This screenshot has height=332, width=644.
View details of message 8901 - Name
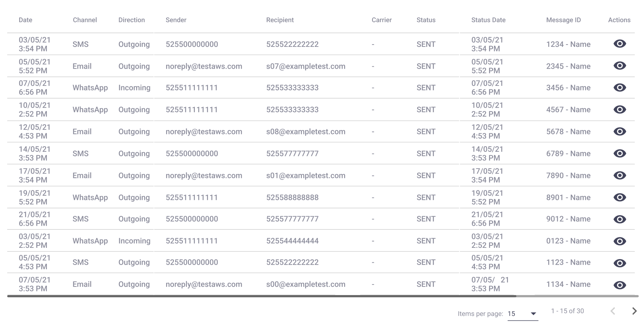[x=620, y=197]
